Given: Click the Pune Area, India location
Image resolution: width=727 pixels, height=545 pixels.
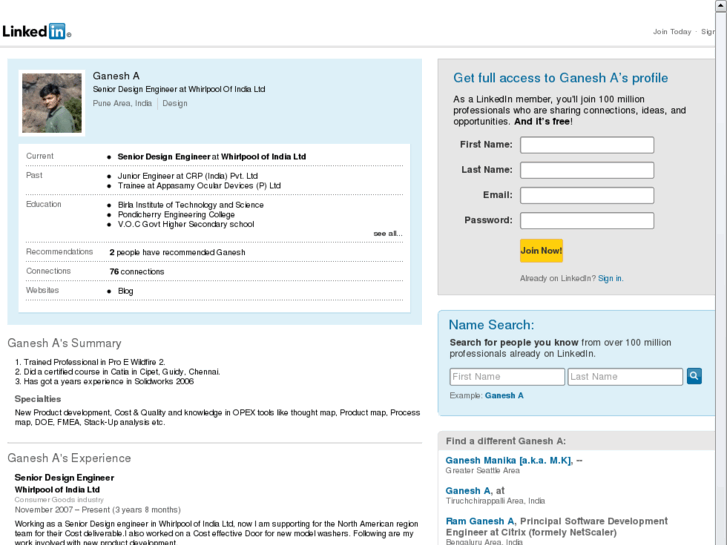Looking at the screenshot, I should pyautogui.click(x=122, y=103).
